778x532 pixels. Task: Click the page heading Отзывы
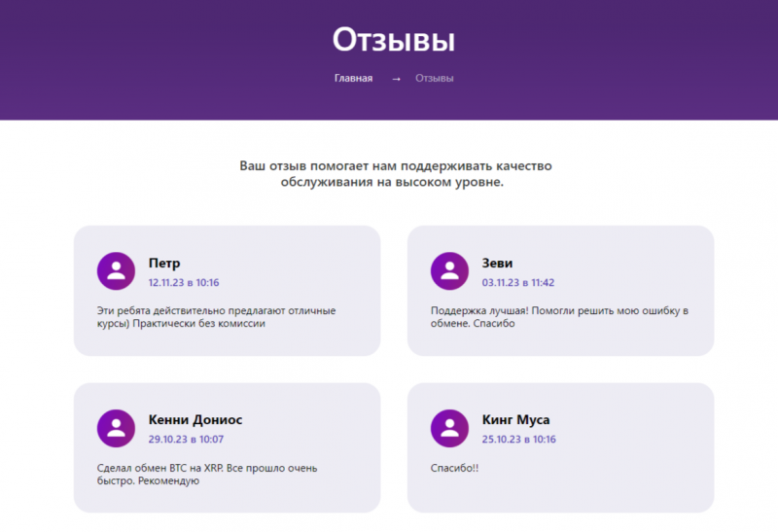(394, 40)
